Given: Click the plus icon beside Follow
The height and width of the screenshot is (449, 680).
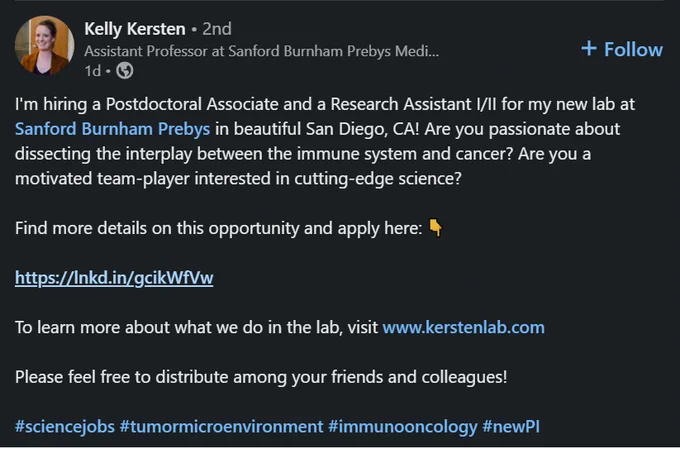Looking at the screenshot, I should click(x=589, y=48).
